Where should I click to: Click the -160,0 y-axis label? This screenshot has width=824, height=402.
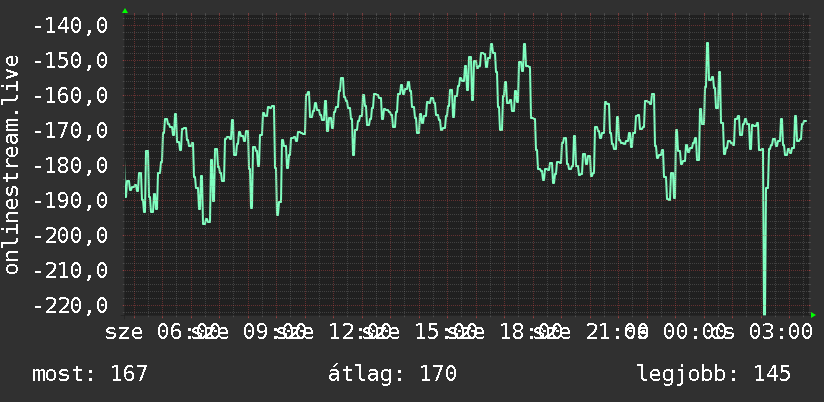point(70,96)
